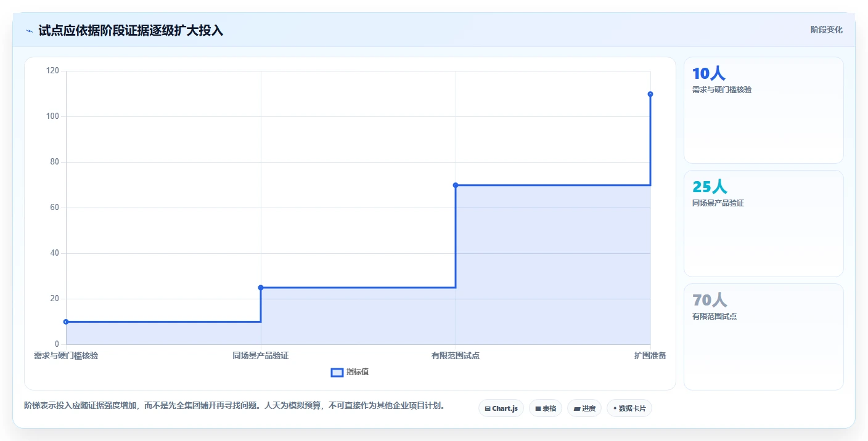This screenshot has height=441, width=868.
Task: Click the data point at value 70
Action: 456,185
